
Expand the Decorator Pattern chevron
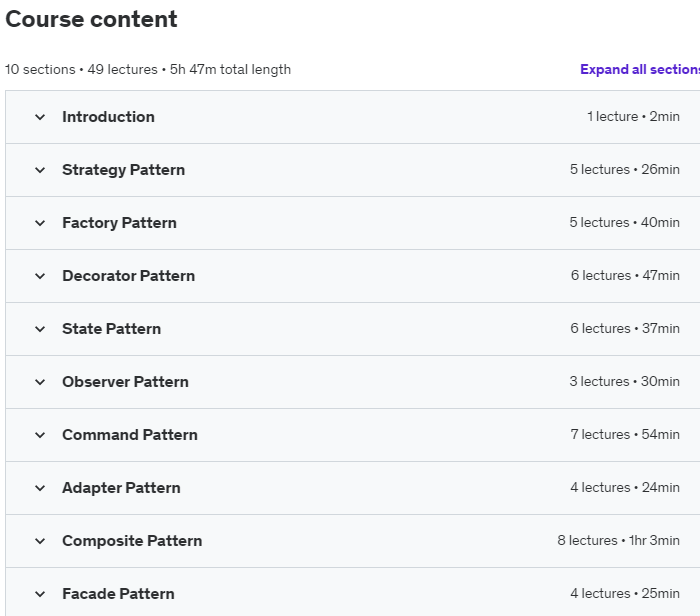coord(40,276)
